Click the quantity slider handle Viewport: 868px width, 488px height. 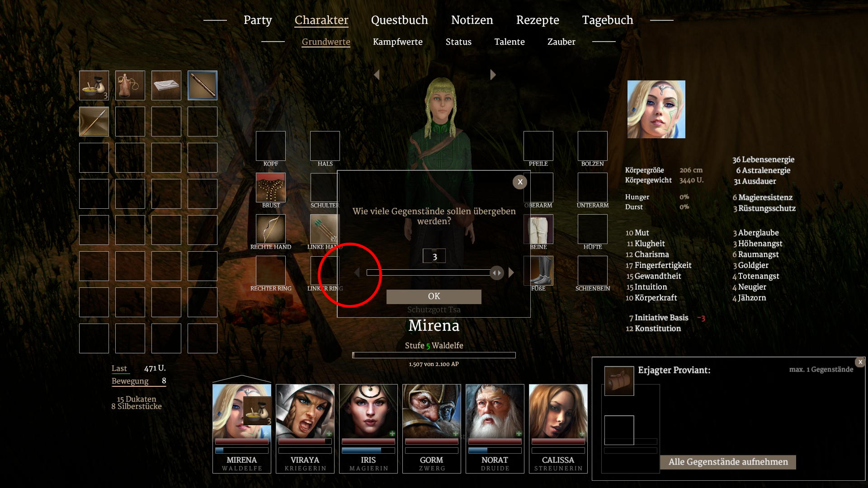point(497,272)
